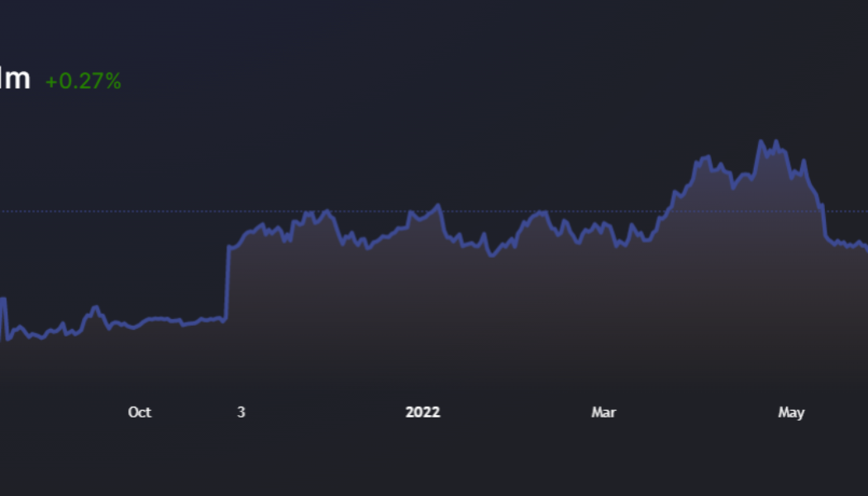
Task: Click the steep vertical jump above the "3" tick
Action: [x=227, y=281]
